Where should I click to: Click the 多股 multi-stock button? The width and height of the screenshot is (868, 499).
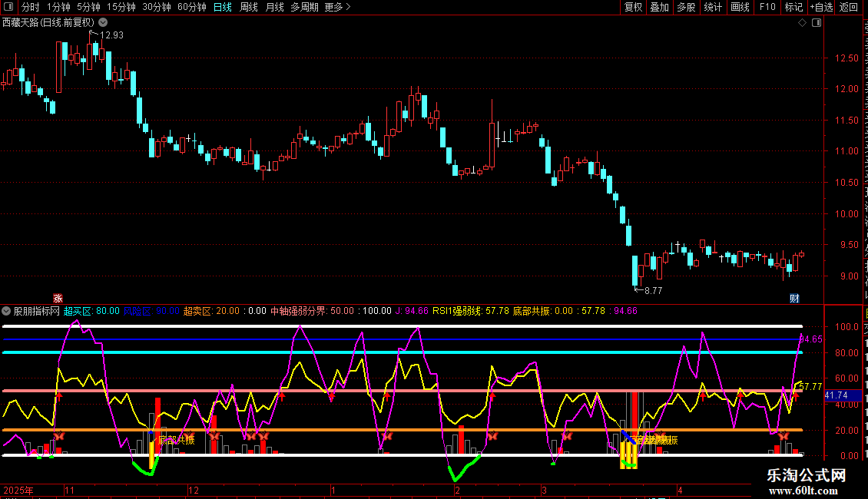tap(686, 7)
